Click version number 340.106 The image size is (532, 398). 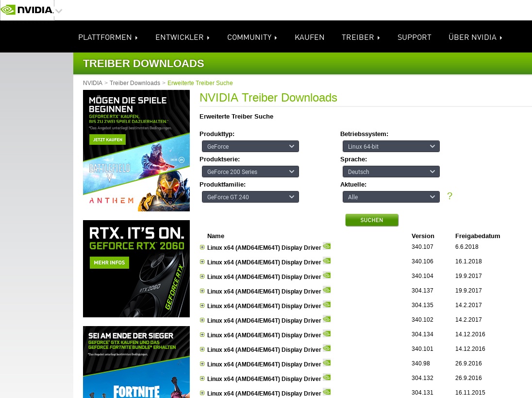click(422, 261)
